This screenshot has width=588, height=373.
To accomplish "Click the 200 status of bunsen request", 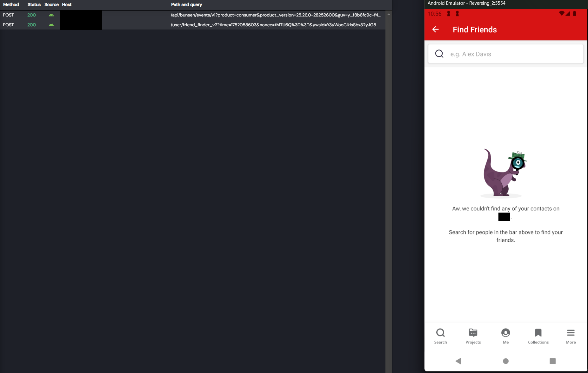I will [31, 15].
